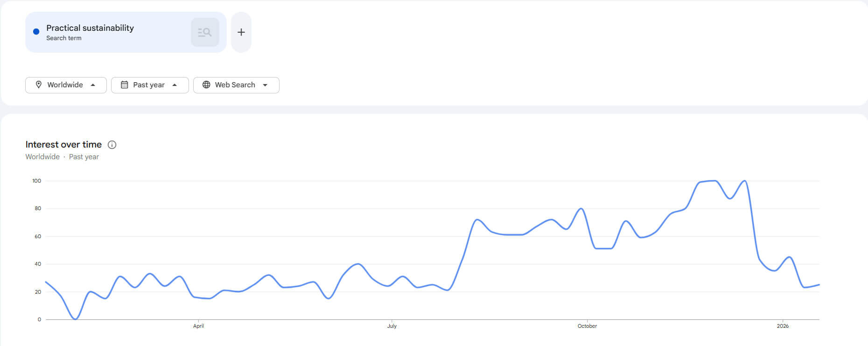
Task: Click the Web Search label text
Action: tap(235, 85)
